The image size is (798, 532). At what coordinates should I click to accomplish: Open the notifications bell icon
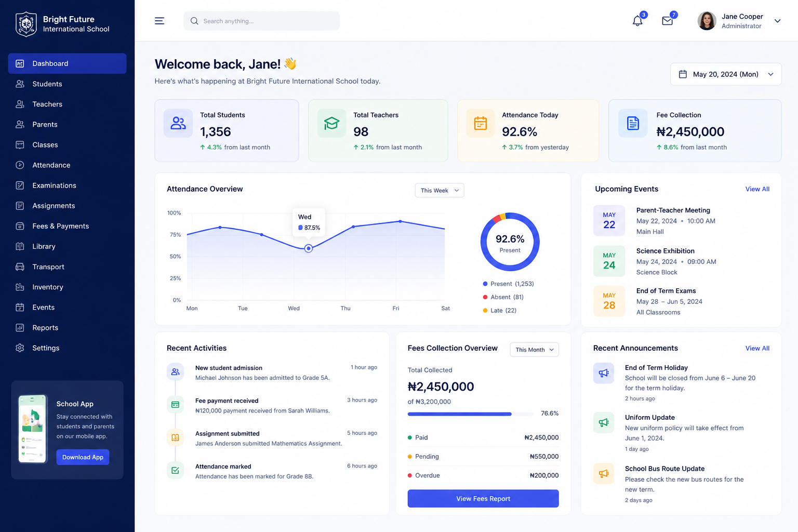tap(637, 21)
